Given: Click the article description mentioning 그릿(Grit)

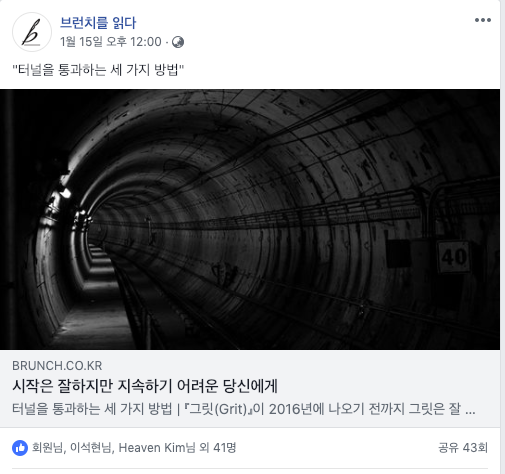Looking at the screenshot, I should pos(244,409).
